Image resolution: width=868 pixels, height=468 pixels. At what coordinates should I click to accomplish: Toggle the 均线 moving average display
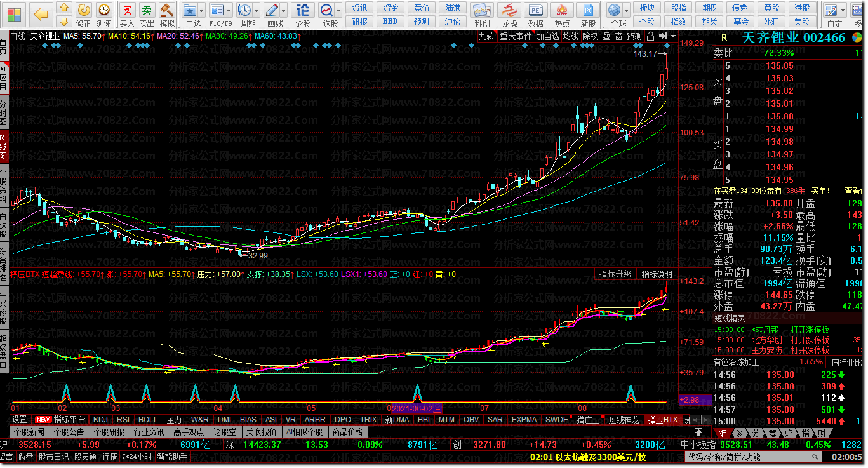(x=571, y=36)
